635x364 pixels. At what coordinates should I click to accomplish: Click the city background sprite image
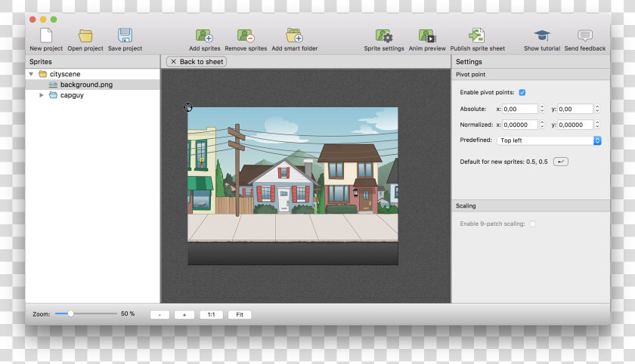(x=293, y=186)
